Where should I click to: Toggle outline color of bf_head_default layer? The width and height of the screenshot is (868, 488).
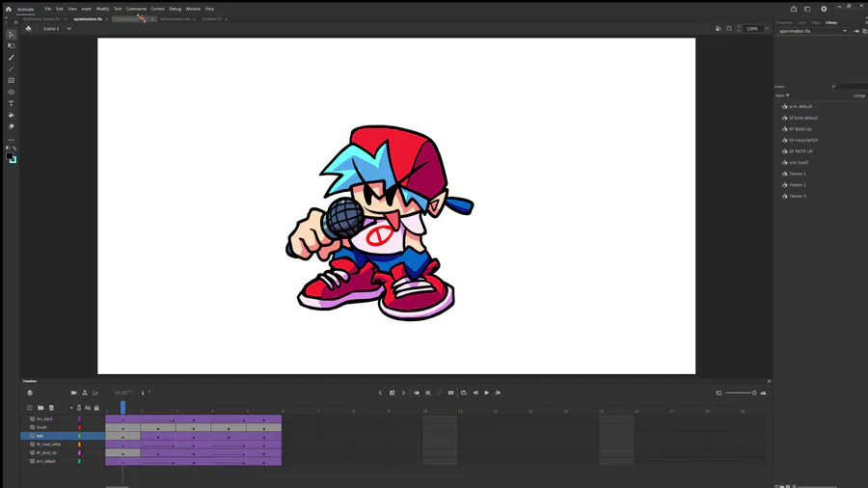tap(79, 445)
